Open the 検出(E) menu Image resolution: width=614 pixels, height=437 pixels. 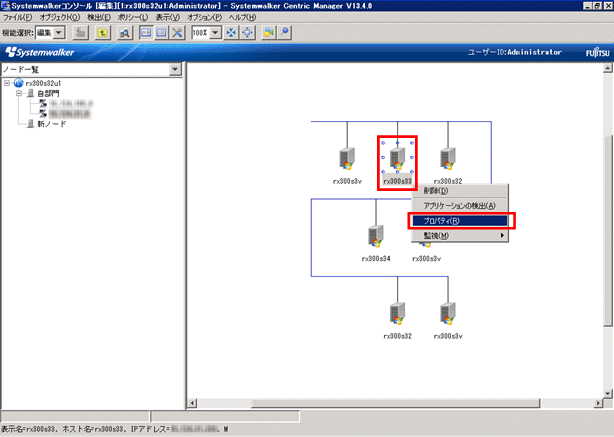coord(99,17)
